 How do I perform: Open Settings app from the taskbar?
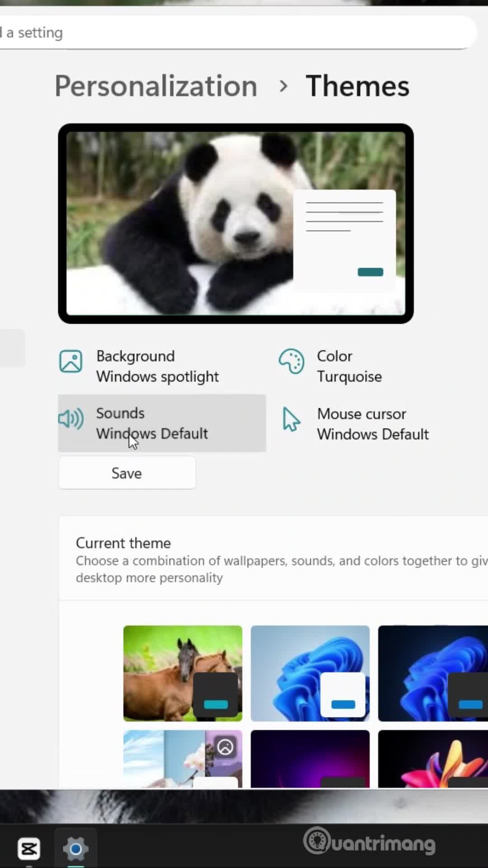point(75,849)
